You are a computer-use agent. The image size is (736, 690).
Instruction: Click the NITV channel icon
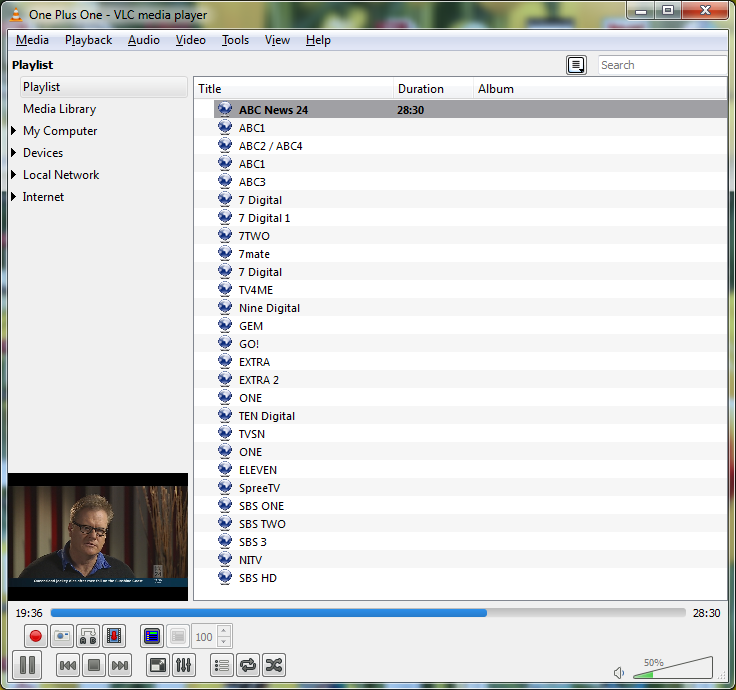coord(225,560)
